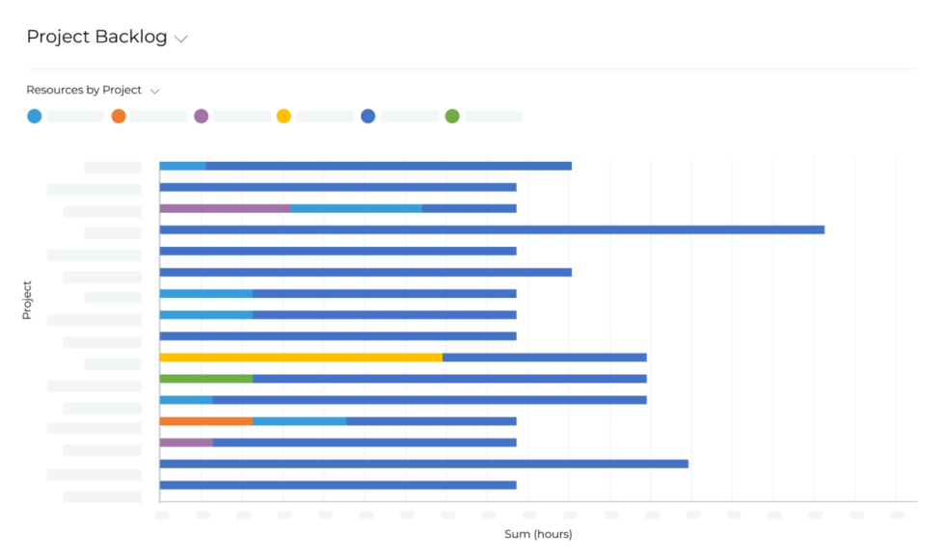Click the yellow bar segment in chart
Image resolution: width=945 pixels, height=560 pixels.
(x=300, y=358)
